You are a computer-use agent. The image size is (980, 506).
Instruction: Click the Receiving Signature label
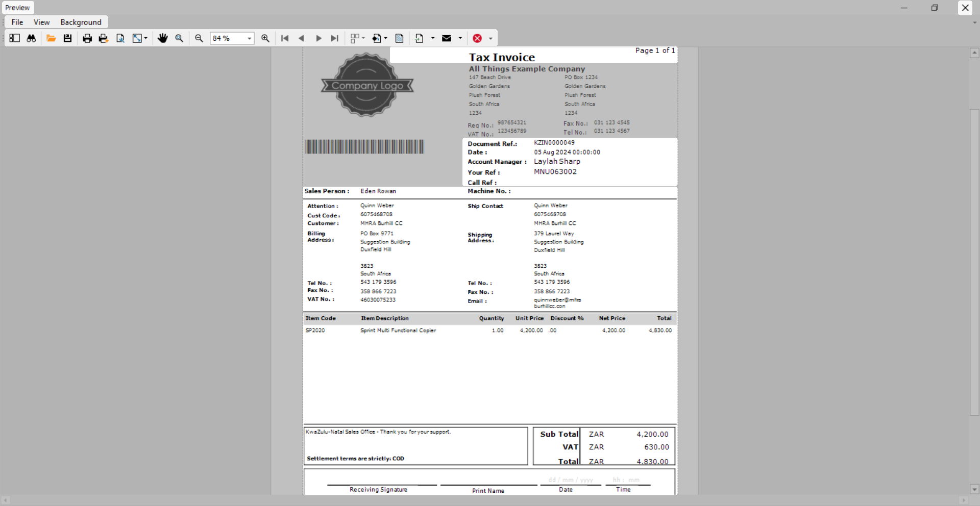378,490
